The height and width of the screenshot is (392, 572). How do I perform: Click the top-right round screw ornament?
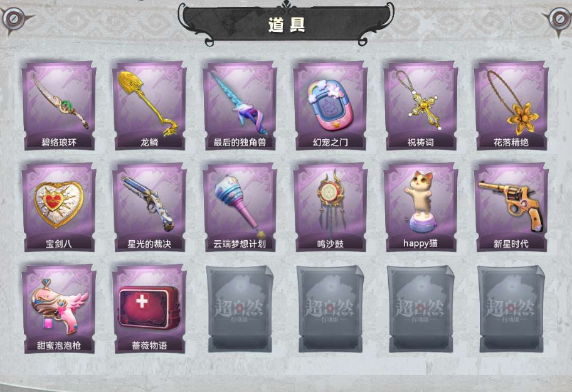pos(559,18)
